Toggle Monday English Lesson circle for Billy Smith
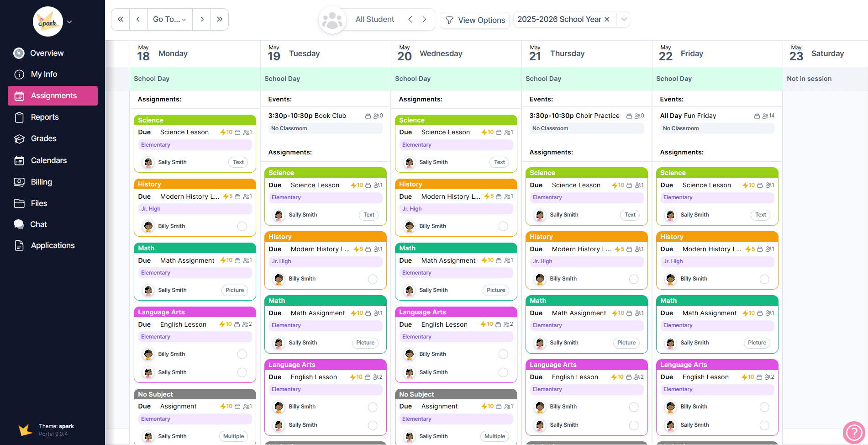Viewport: 868px width, 445px height. 242,354
